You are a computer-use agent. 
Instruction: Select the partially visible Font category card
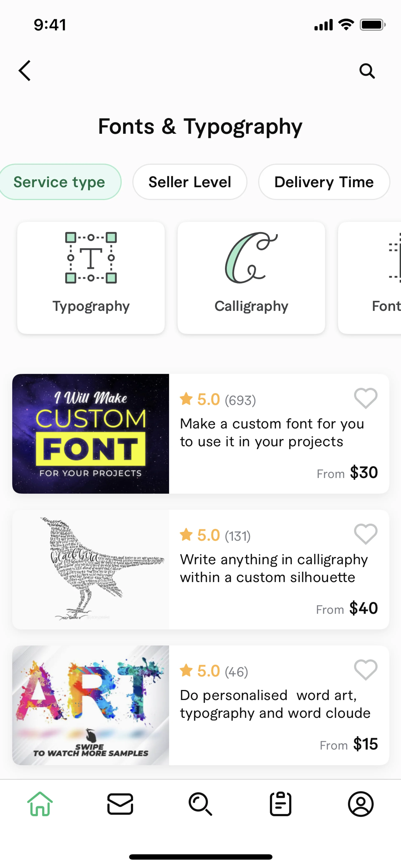374,278
